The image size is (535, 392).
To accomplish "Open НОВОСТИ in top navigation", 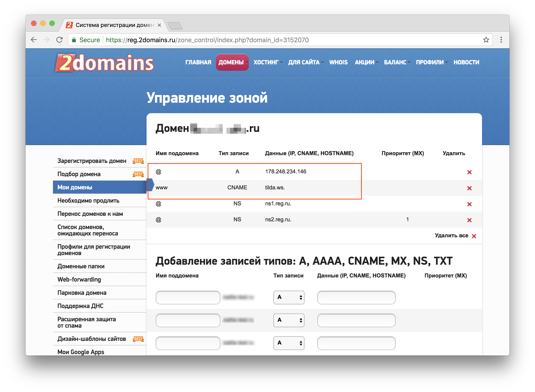I will 466,63.
